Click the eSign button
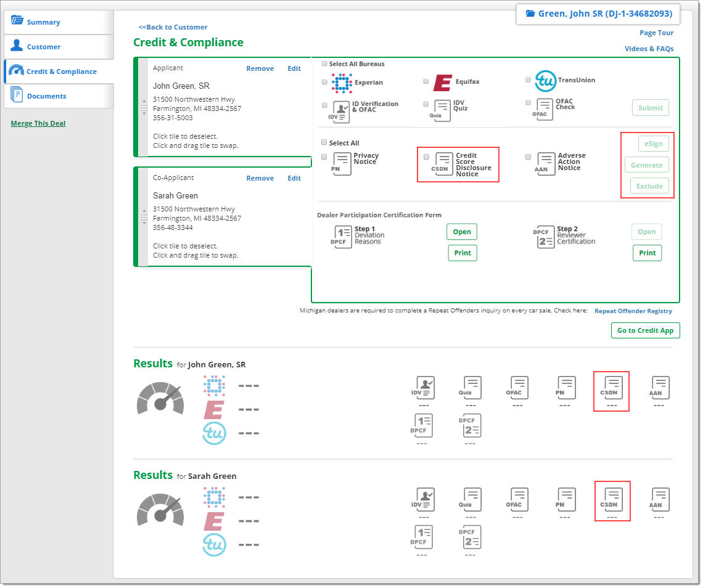The height and width of the screenshot is (588, 703). tap(653, 144)
